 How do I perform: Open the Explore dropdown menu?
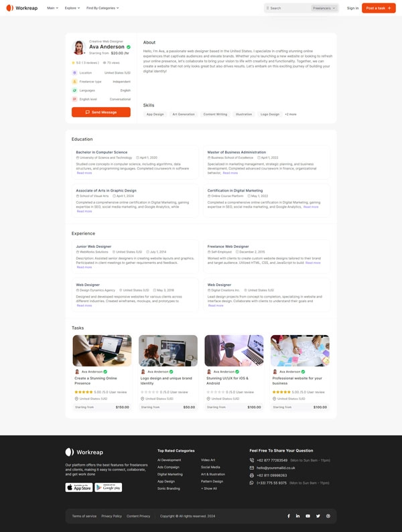(x=72, y=8)
